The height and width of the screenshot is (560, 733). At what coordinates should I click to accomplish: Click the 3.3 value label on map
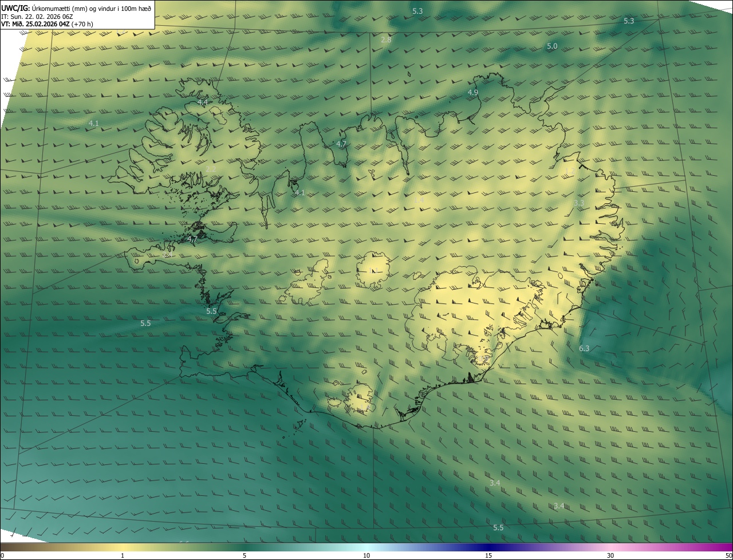[x=579, y=203]
